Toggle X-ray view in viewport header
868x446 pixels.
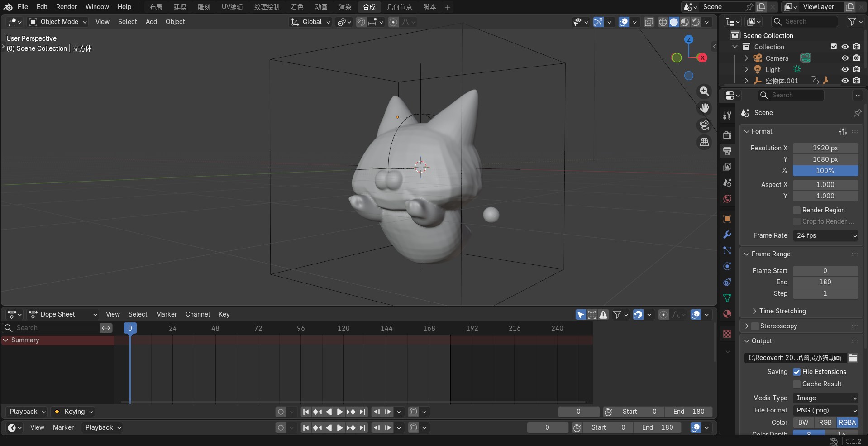point(649,22)
